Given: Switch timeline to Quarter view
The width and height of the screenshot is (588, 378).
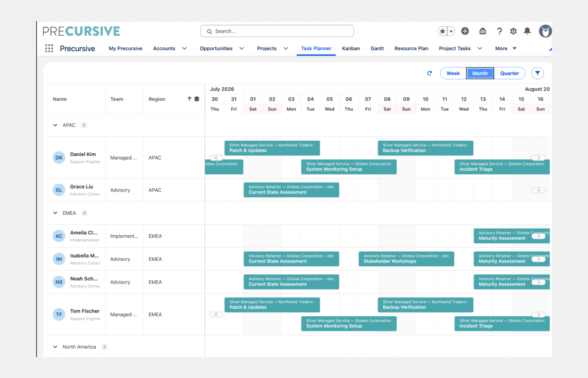Looking at the screenshot, I should click(x=509, y=73).
